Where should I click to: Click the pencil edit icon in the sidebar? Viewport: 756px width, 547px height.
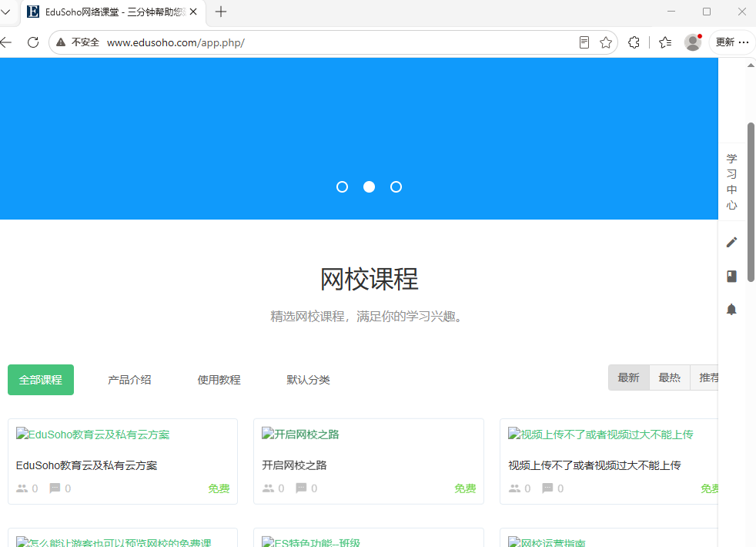click(x=731, y=242)
